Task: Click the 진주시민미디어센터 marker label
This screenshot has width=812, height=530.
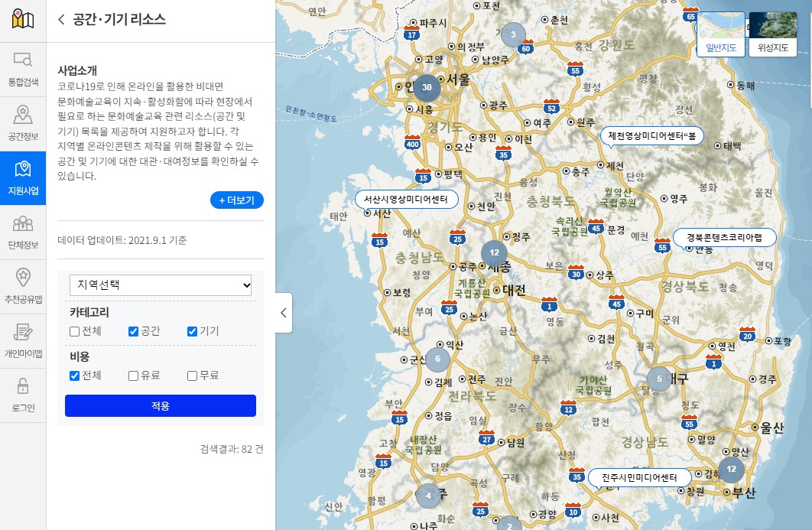Action: pos(641,477)
